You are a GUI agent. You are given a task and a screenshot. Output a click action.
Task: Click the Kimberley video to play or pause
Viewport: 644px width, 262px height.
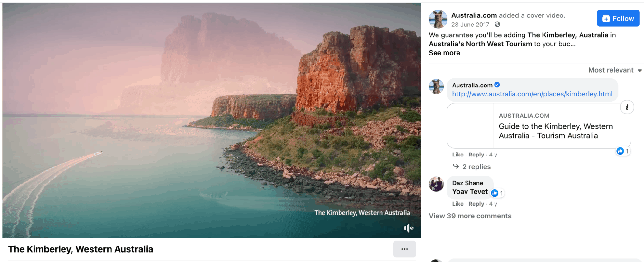point(212,121)
